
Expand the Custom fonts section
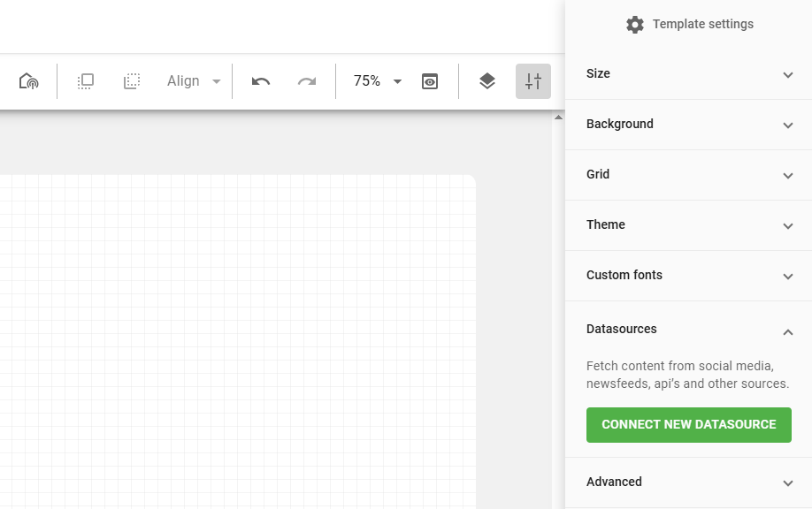689,276
